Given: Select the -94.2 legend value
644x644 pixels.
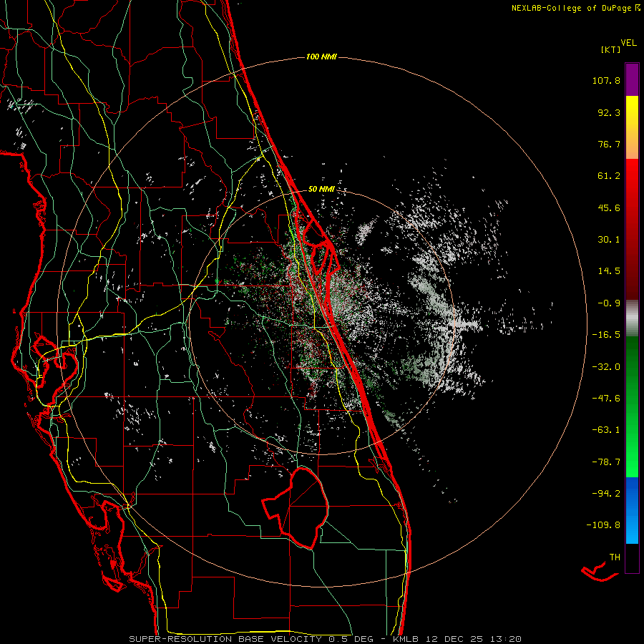Looking at the screenshot, I should tap(606, 493).
